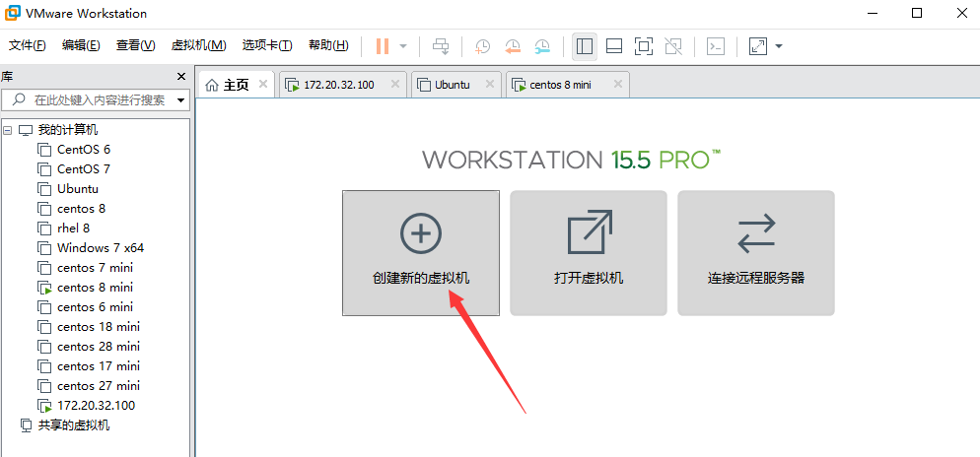The width and height of the screenshot is (980, 457).
Task: Select Windows 7 x64 virtual machine
Action: click(x=101, y=248)
